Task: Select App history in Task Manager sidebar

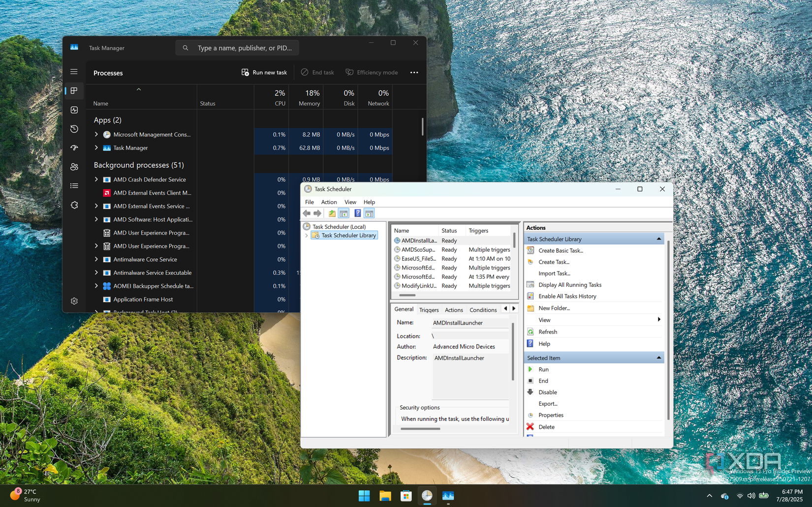Action: click(x=74, y=128)
